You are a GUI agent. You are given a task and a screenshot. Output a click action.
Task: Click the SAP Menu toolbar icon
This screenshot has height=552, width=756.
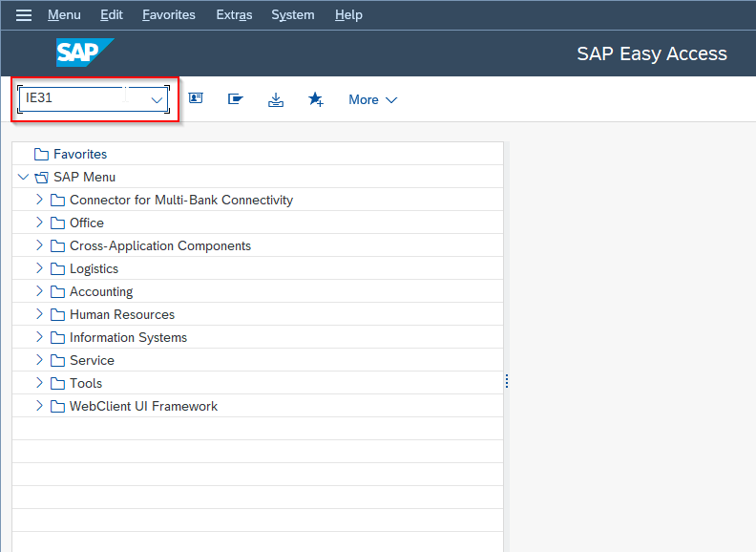pyautogui.click(x=235, y=99)
